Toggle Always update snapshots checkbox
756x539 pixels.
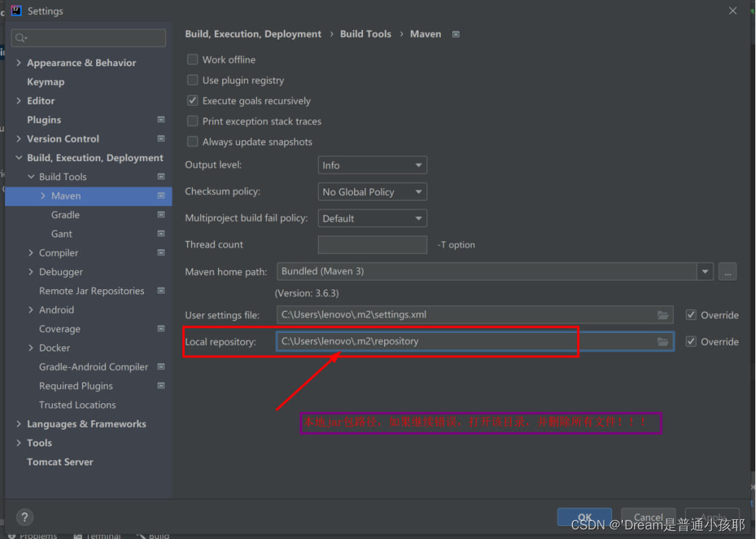click(192, 141)
